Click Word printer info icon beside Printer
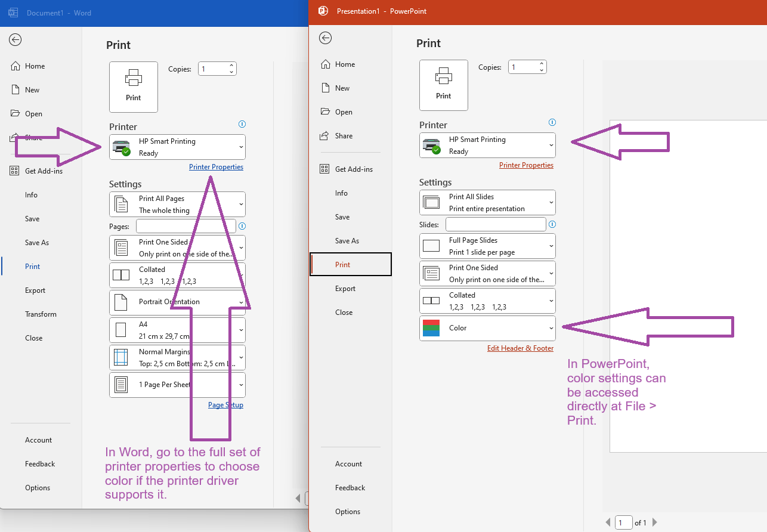 tap(242, 124)
